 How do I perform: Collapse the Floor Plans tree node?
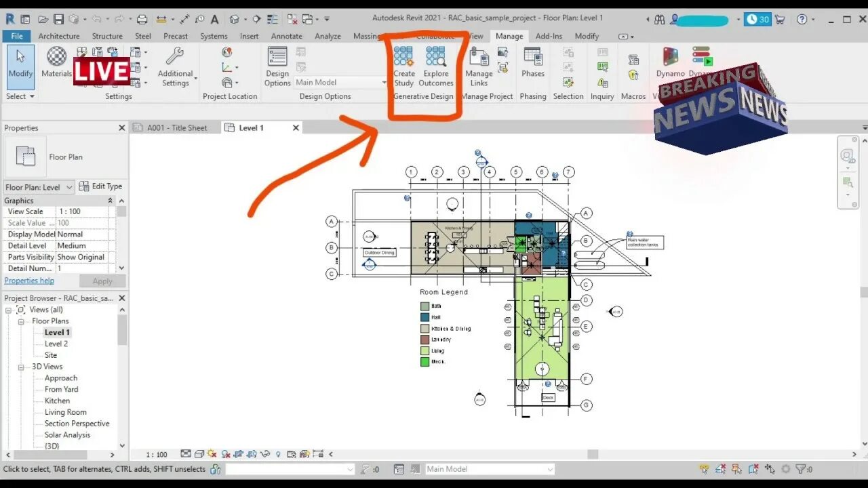point(21,321)
